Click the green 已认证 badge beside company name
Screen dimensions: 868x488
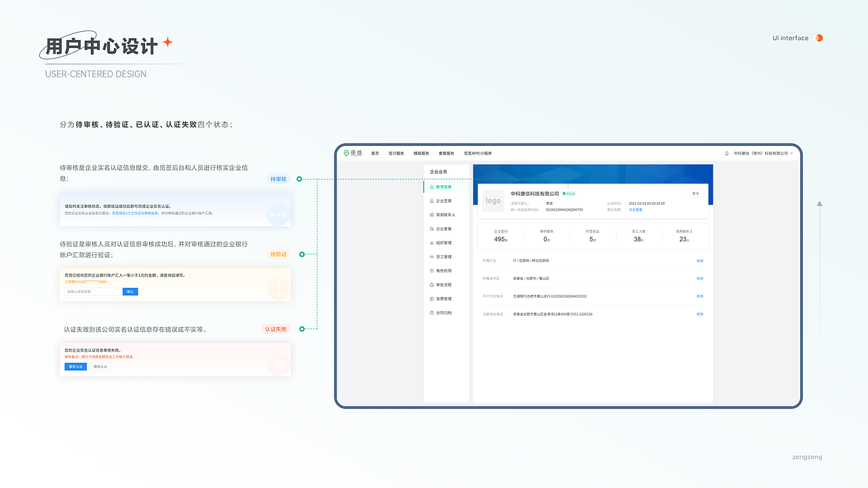click(569, 193)
